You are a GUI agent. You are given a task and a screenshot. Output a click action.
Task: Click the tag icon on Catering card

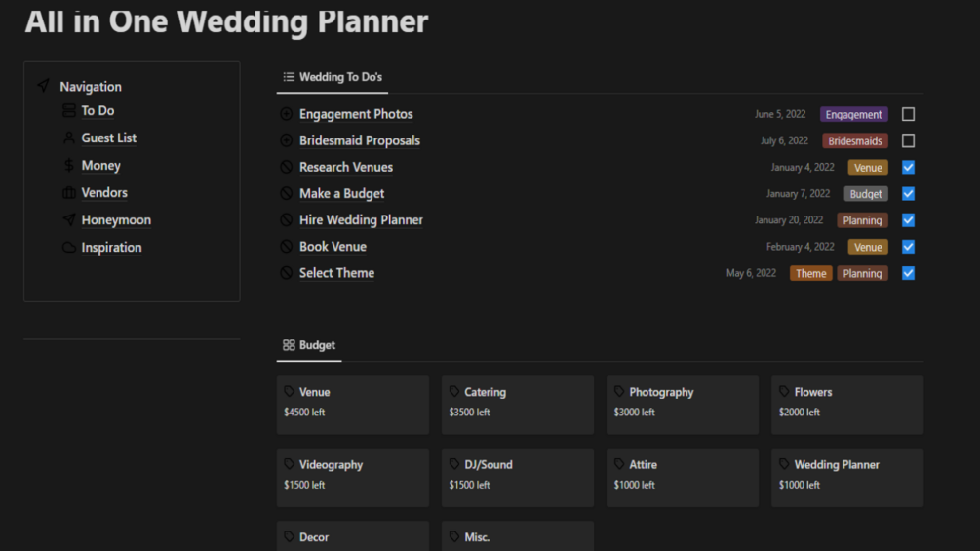point(454,392)
